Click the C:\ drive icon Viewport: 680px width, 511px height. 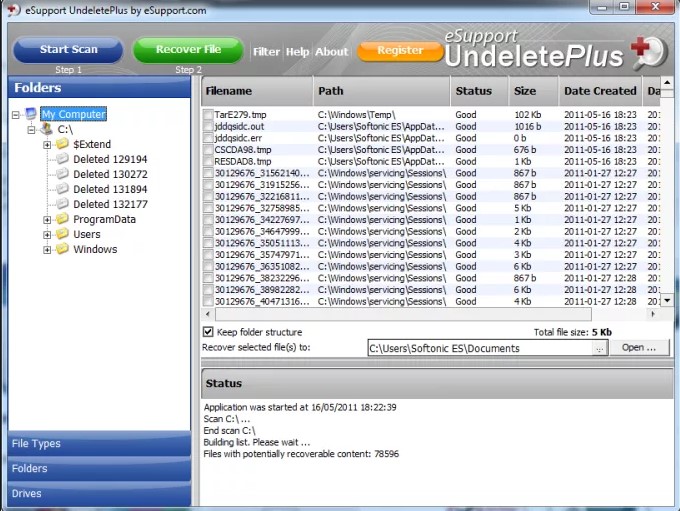point(46,129)
